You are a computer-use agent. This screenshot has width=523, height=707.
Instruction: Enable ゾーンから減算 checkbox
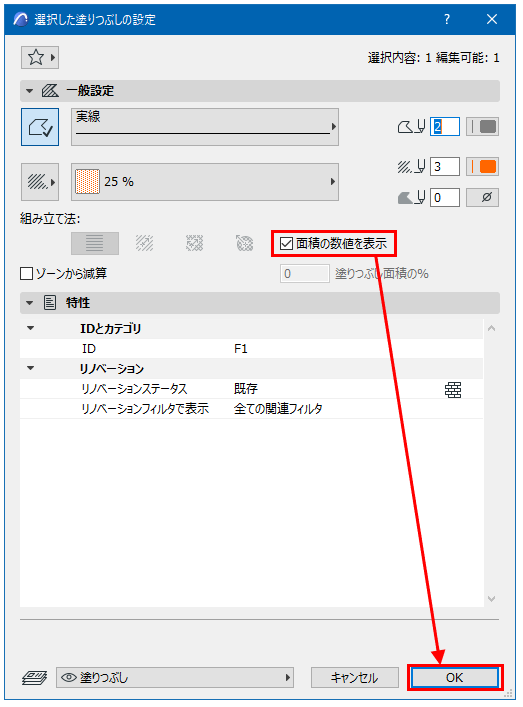27,274
